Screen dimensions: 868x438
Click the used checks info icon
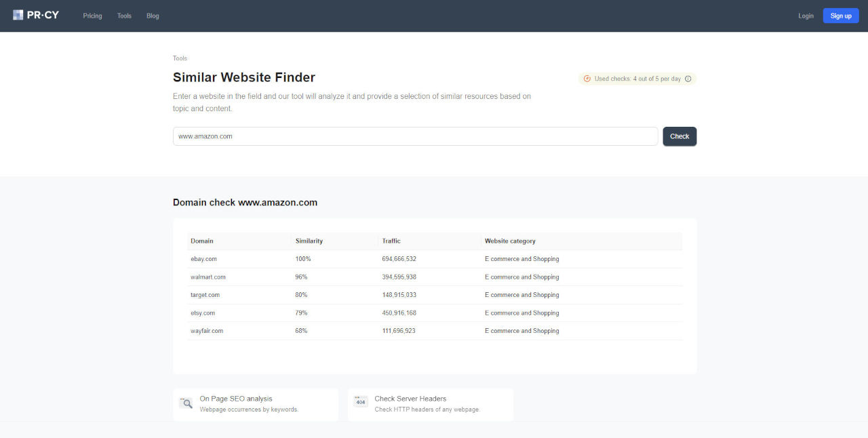click(x=688, y=79)
